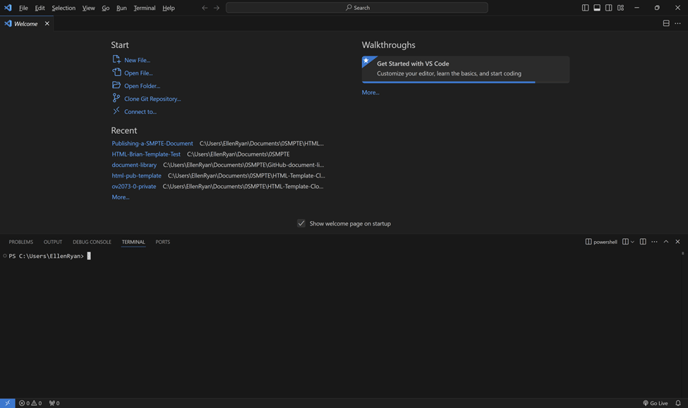
Task: Open the remote window status bar icon
Action: [7, 403]
